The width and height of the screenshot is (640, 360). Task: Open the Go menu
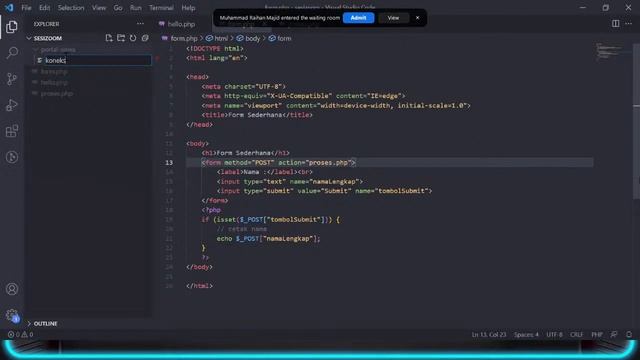click(118, 8)
